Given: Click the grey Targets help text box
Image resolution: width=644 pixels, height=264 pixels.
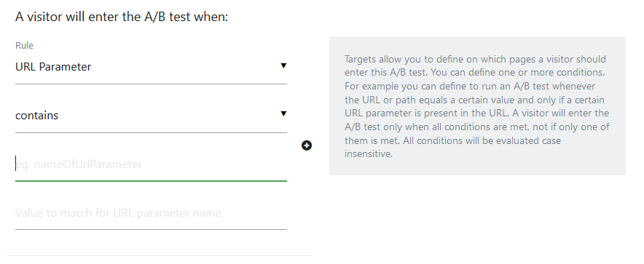Looking at the screenshot, I should click(x=477, y=105).
